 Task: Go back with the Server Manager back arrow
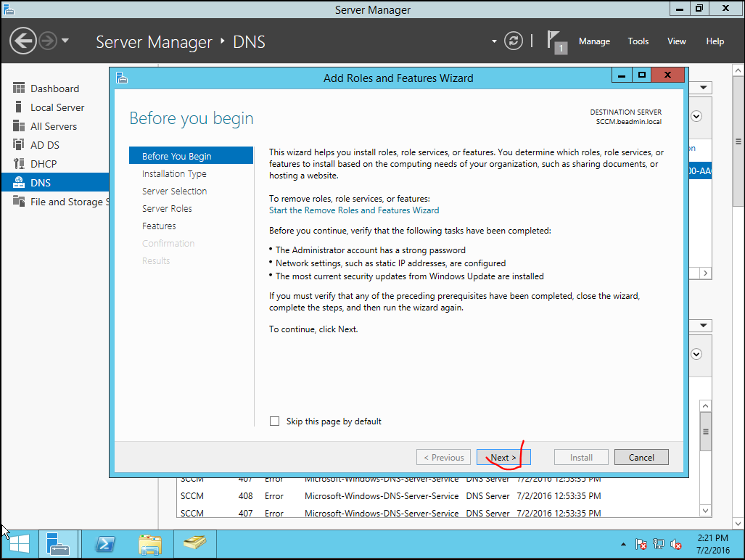pos(22,41)
